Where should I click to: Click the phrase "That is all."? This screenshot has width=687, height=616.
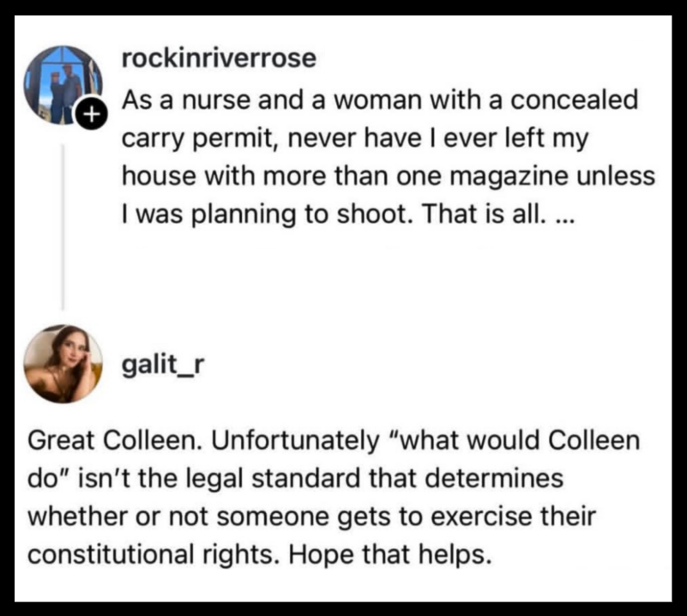click(485, 214)
